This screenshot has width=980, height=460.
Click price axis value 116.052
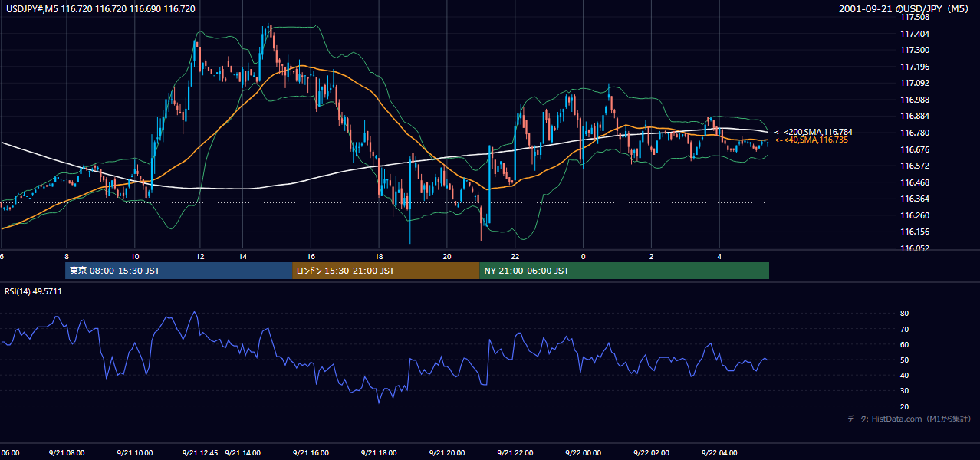tap(916, 248)
